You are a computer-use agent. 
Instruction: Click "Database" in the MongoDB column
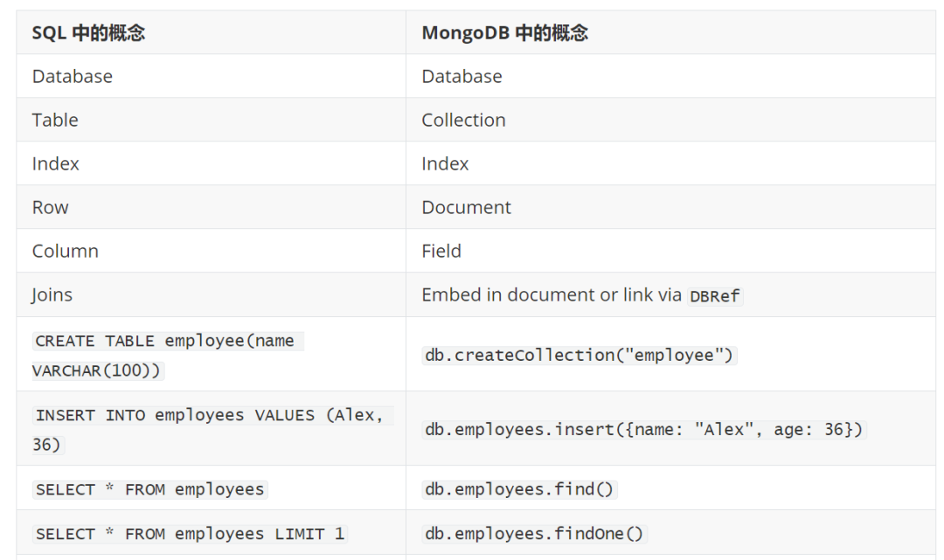(x=462, y=77)
